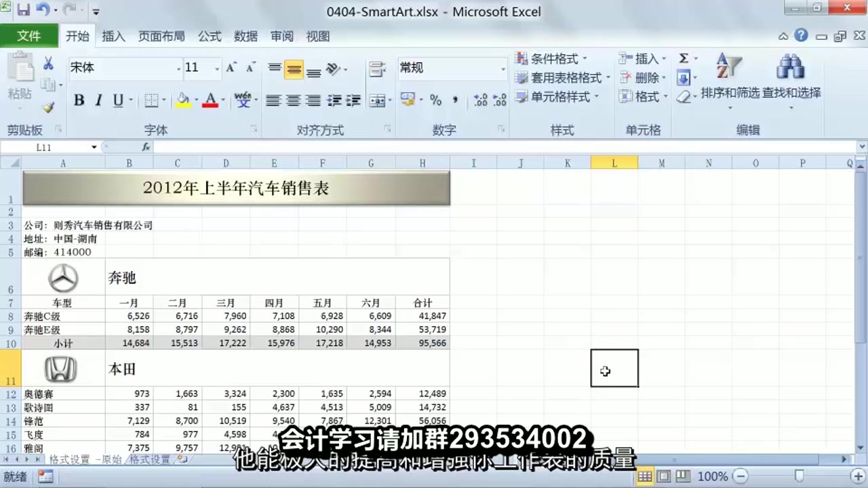Click the 格式 cells button
The height and width of the screenshot is (488, 868).
pos(642,97)
